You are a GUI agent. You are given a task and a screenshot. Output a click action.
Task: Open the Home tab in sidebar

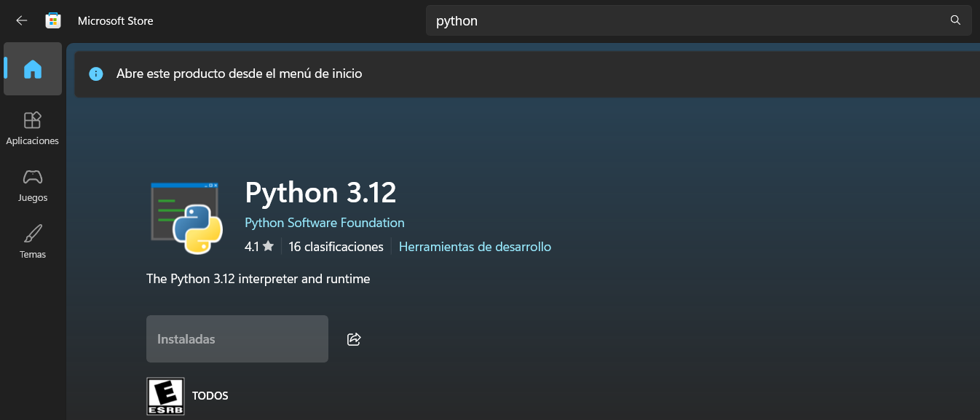(x=33, y=69)
